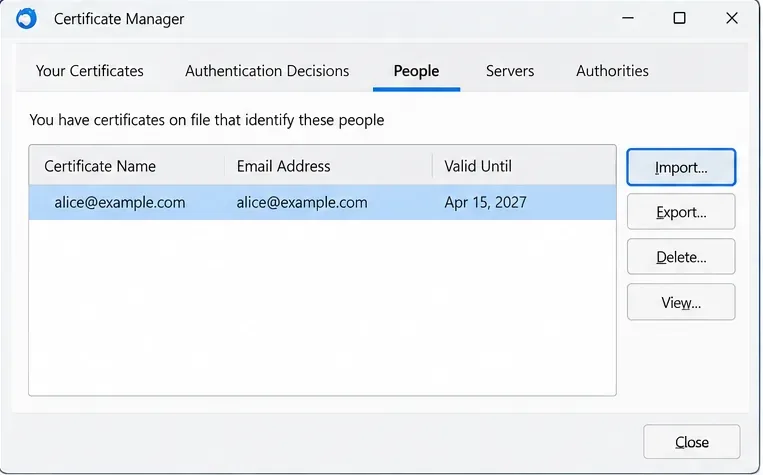Sort by Email Address column header

coord(328,166)
